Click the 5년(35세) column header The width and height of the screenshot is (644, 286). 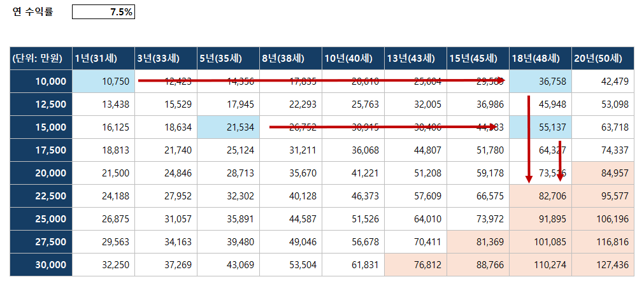coord(228,59)
